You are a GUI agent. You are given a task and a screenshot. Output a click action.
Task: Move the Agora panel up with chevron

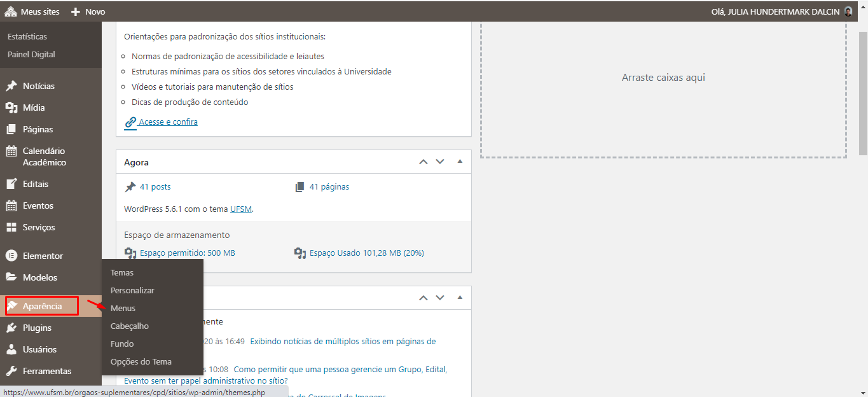[424, 162]
